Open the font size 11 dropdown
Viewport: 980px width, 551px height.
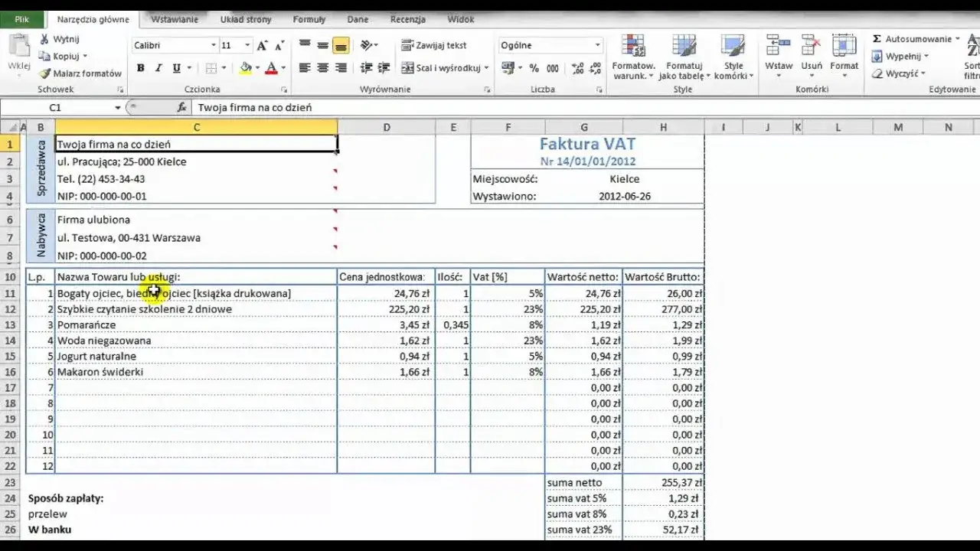248,46
